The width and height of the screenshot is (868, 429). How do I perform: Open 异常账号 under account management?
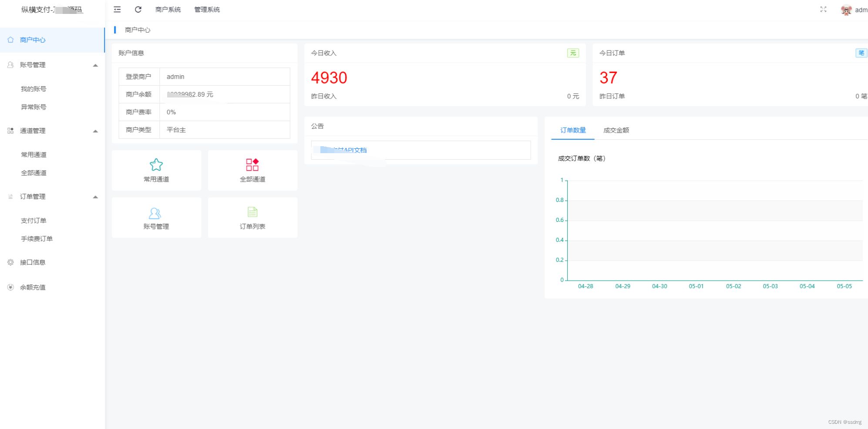(x=34, y=107)
